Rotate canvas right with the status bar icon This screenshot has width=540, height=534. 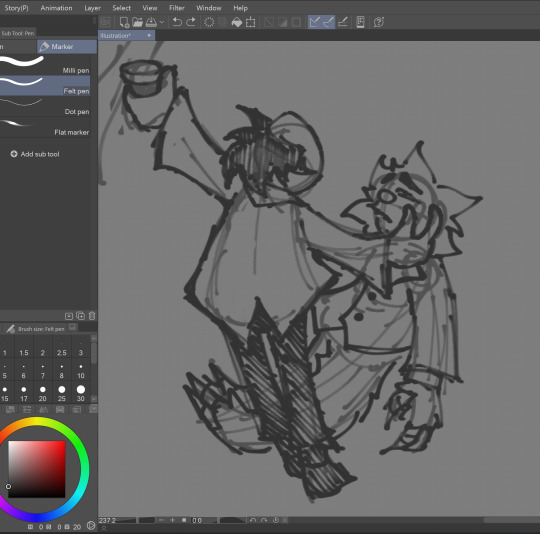pyautogui.click(x=264, y=520)
